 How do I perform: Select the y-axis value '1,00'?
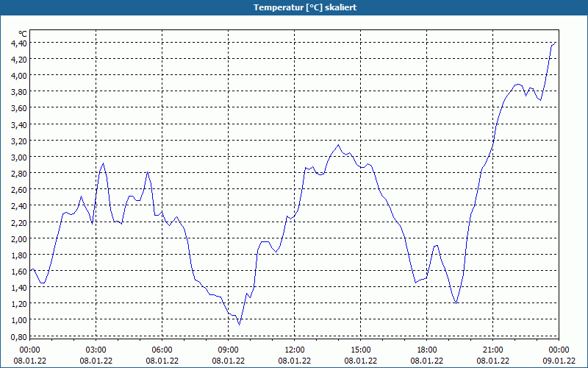[x=19, y=320]
